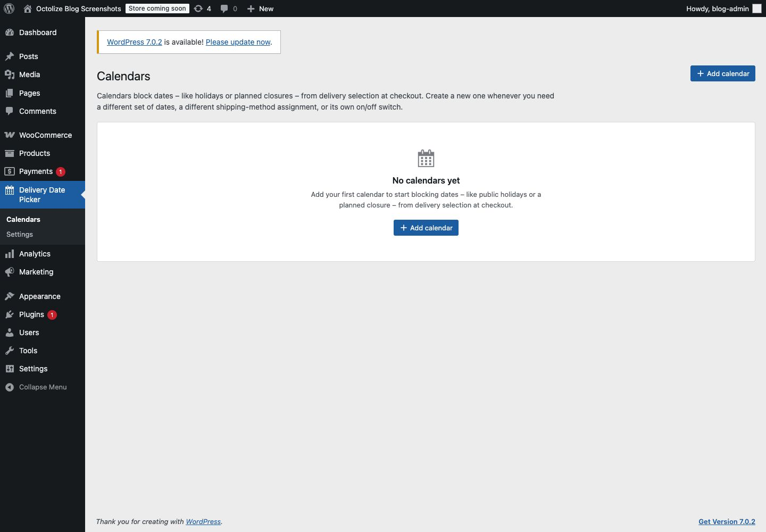Click the Calendars page heading
Screen dimensions: 766x532
123,76
